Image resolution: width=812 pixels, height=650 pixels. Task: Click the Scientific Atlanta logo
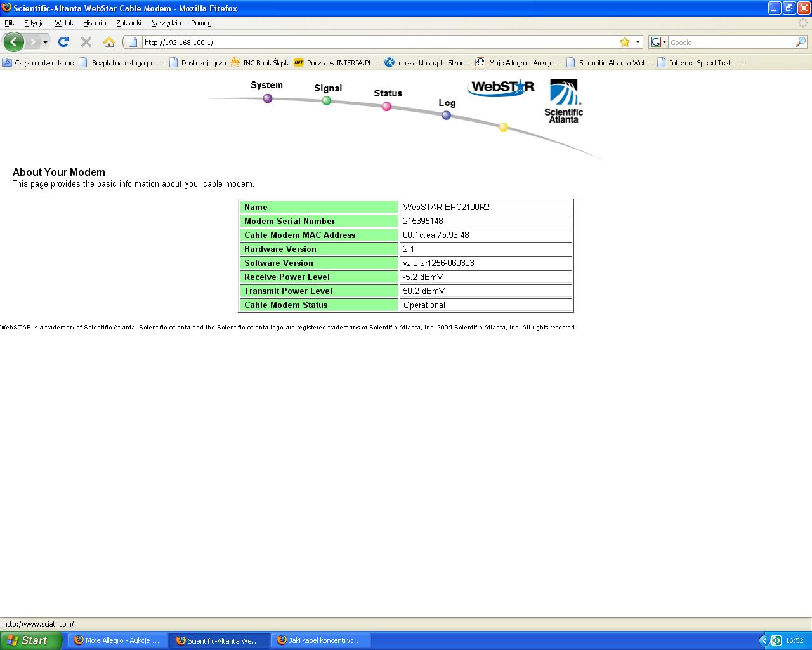coord(563,101)
